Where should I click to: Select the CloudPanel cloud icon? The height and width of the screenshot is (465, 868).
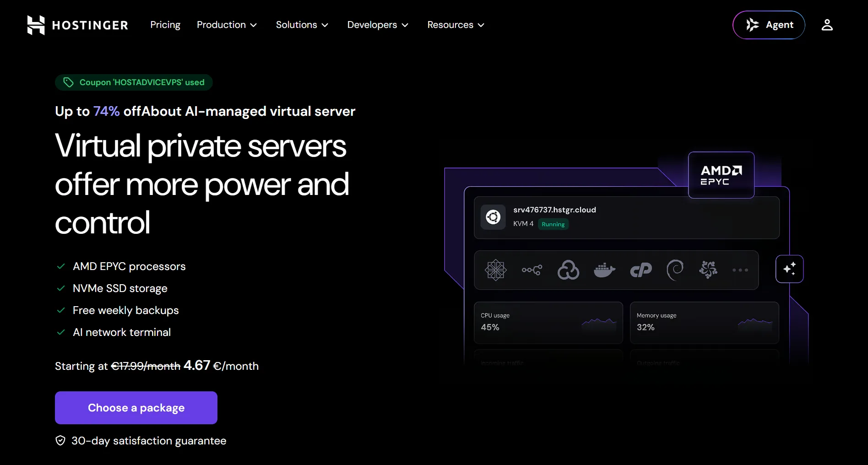click(x=568, y=270)
